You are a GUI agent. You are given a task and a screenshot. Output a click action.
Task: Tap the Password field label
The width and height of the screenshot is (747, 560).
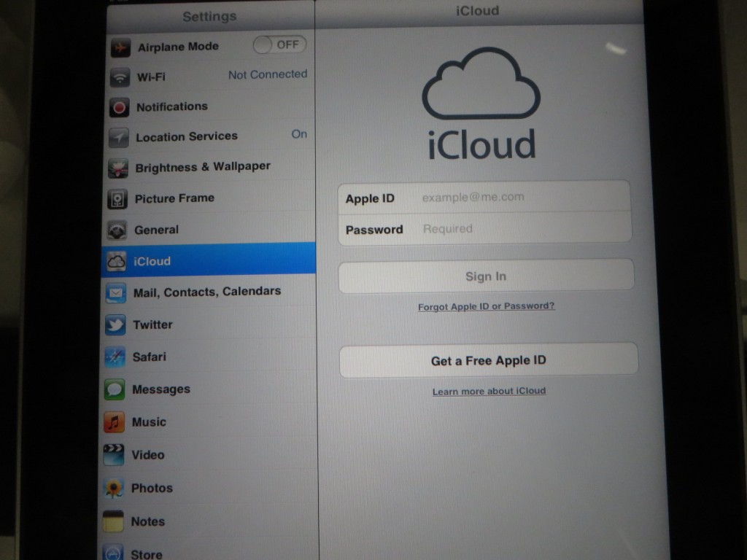pyautogui.click(x=374, y=230)
